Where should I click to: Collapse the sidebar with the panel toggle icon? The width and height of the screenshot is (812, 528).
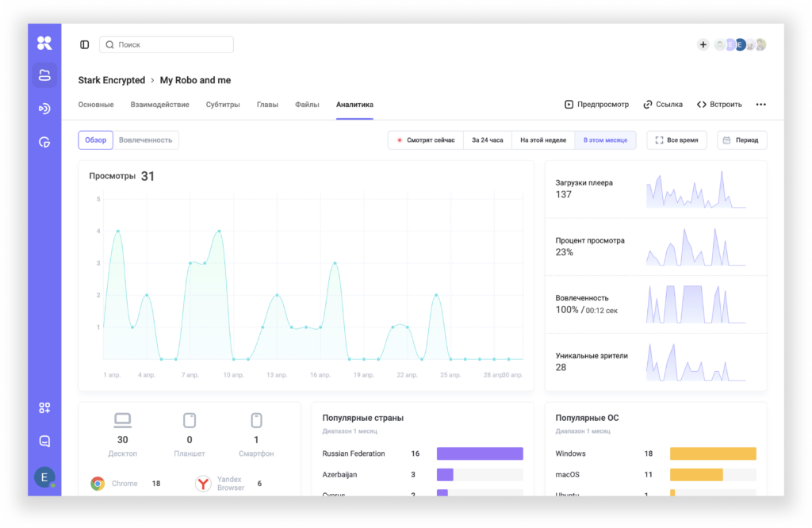pos(85,45)
